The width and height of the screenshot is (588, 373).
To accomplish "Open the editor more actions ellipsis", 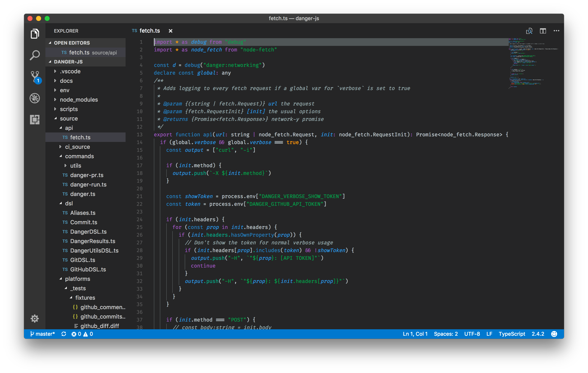I will (556, 31).
